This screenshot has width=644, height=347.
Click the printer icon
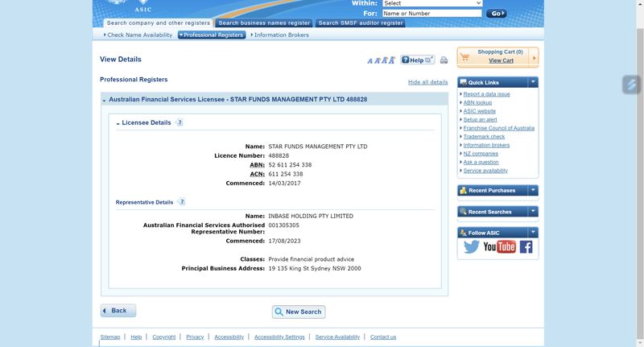pyautogui.click(x=444, y=60)
